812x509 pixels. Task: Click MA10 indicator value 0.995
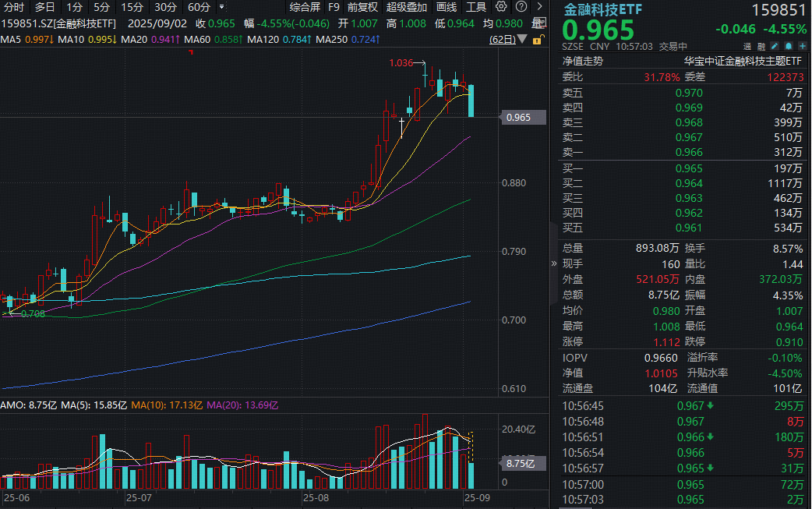(x=102, y=39)
